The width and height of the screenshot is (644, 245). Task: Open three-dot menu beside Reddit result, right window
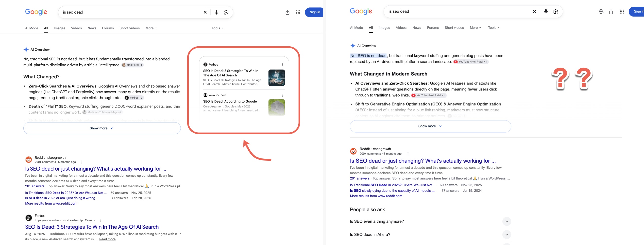pos(408,154)
